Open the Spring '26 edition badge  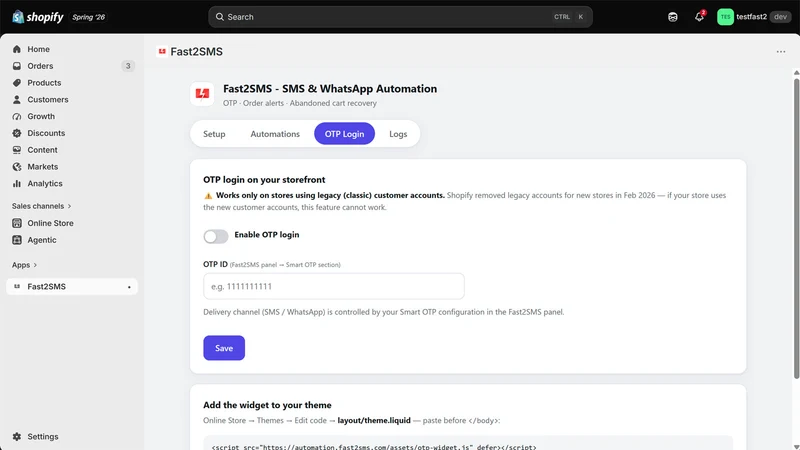(x=88, y=17)
